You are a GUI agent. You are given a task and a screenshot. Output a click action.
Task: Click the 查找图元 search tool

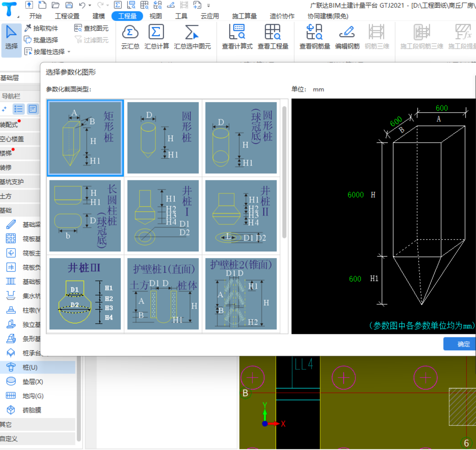click(92, 28)
